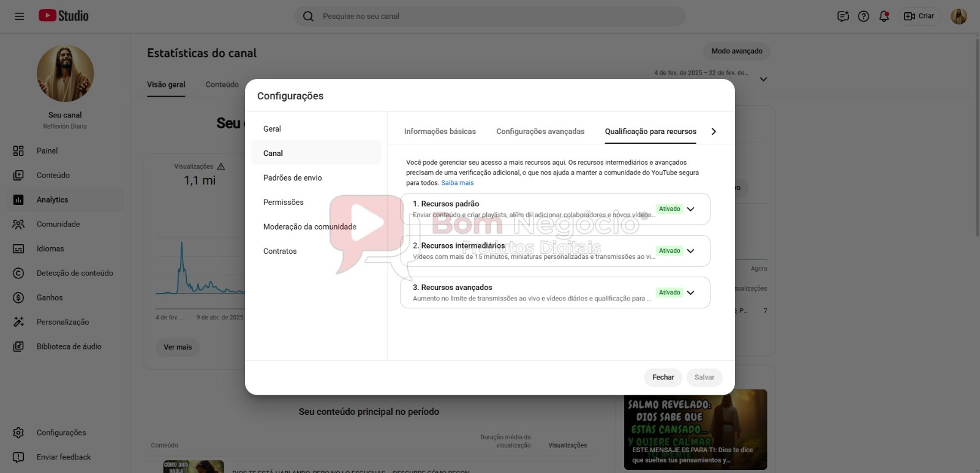Image resolution: width=980 pixels, height=473 pixels.
Task: Expand Recursos intermediários section
Action: pyautogui.click(x=690, y=251)
